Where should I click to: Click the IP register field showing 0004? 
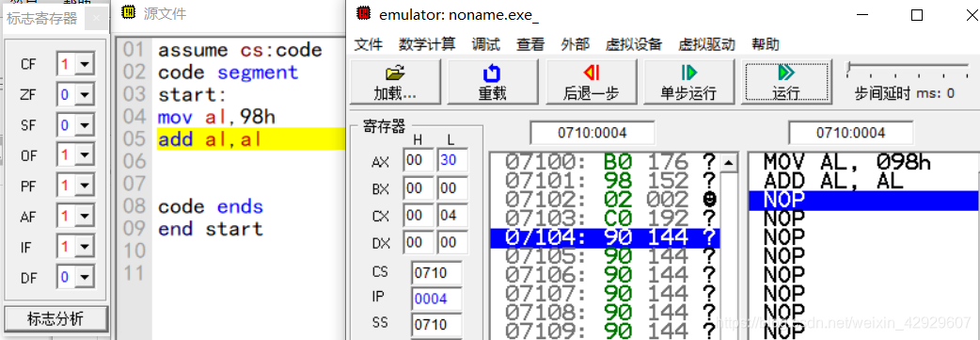click(x=437, y=299)
